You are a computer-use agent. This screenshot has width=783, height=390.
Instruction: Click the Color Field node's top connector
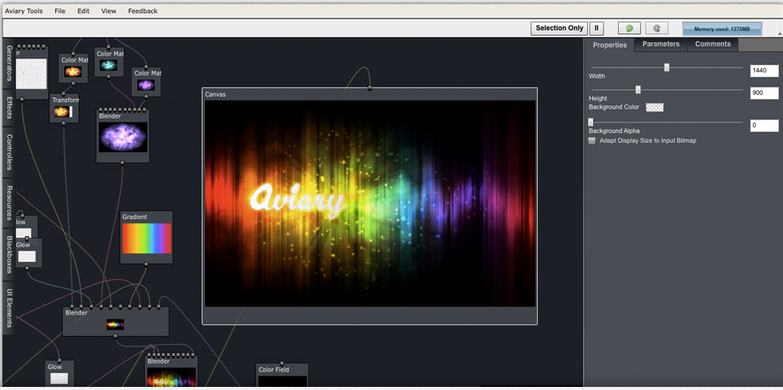coord(281,364)
